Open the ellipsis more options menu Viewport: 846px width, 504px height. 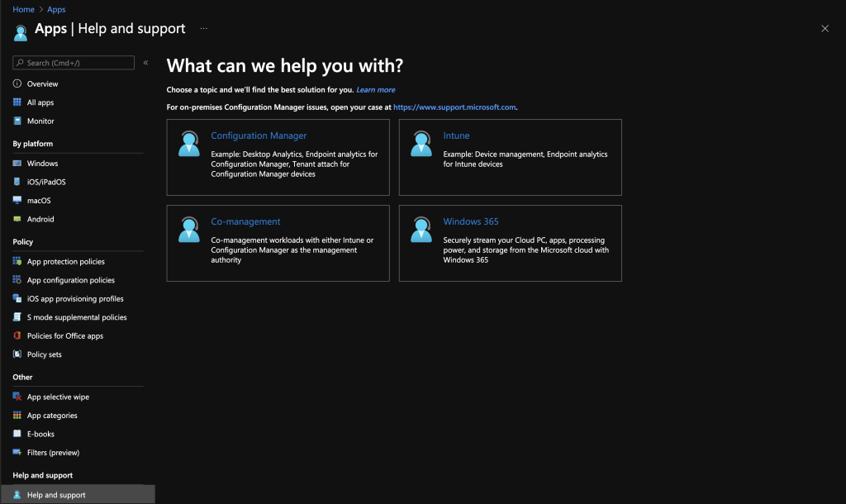[x=203, y=29]
